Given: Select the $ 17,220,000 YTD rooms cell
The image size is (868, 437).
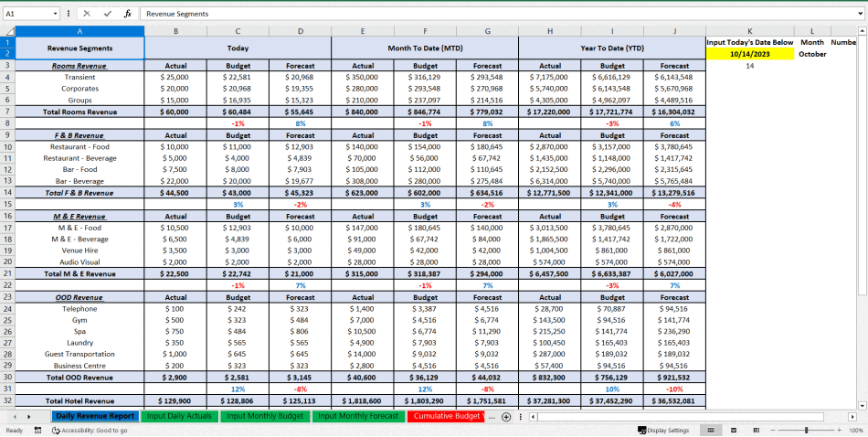Looking at the screenshot, I should pyautogui.click(x=550, y=112).
